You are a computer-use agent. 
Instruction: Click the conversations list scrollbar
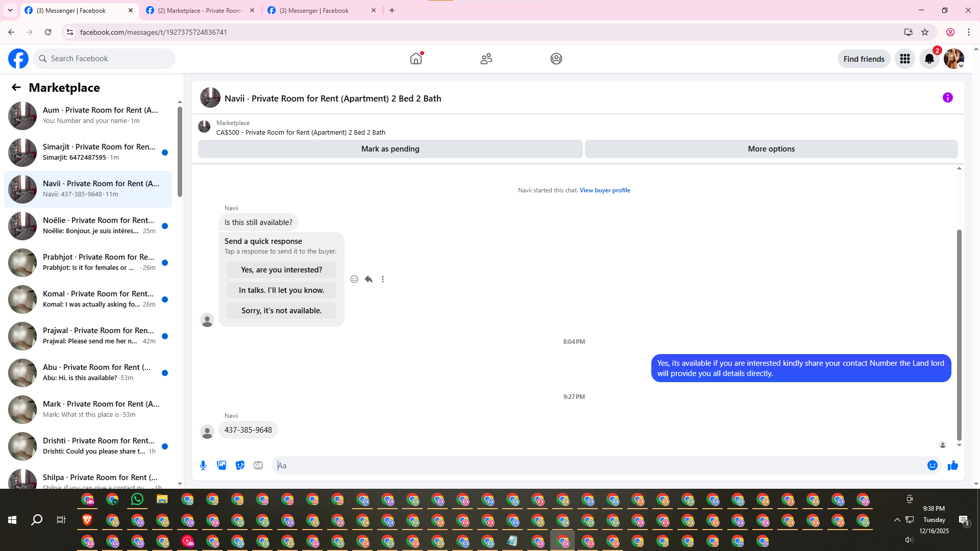point(180,152)
